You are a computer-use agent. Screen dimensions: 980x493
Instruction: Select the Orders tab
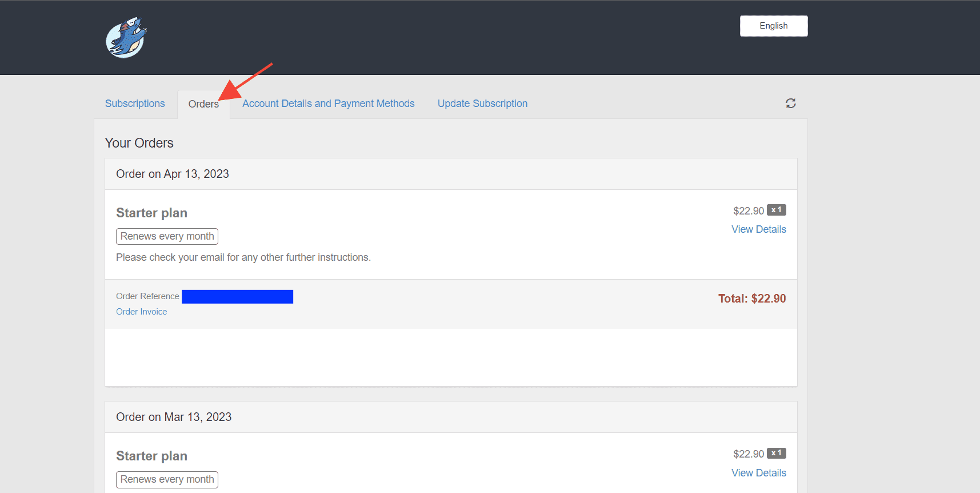[203, 104]
